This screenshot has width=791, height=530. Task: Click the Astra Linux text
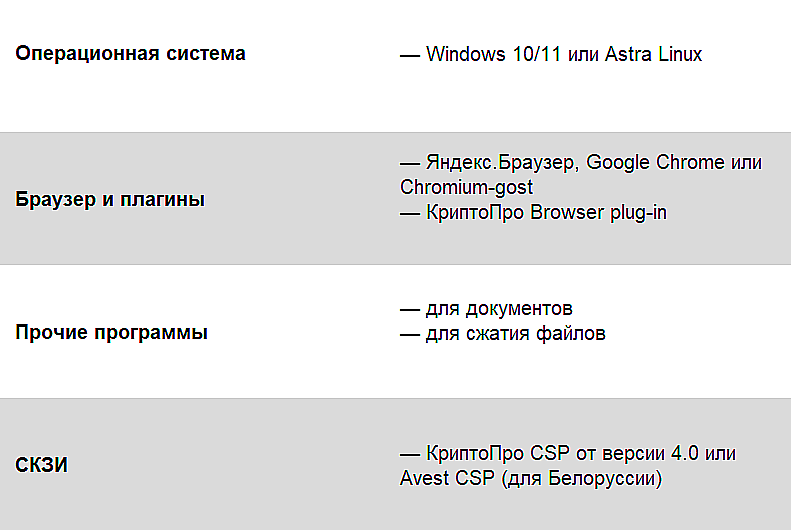tap(653, 54)
